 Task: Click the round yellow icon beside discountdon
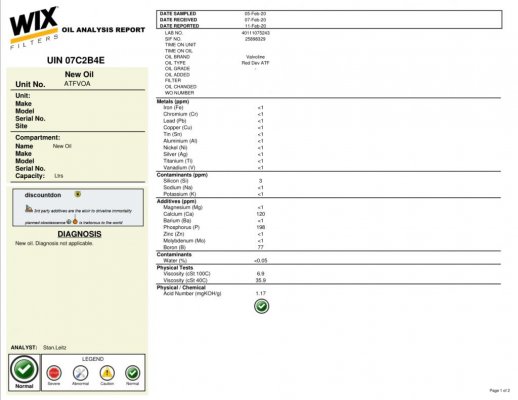click(x=78, y=194)
